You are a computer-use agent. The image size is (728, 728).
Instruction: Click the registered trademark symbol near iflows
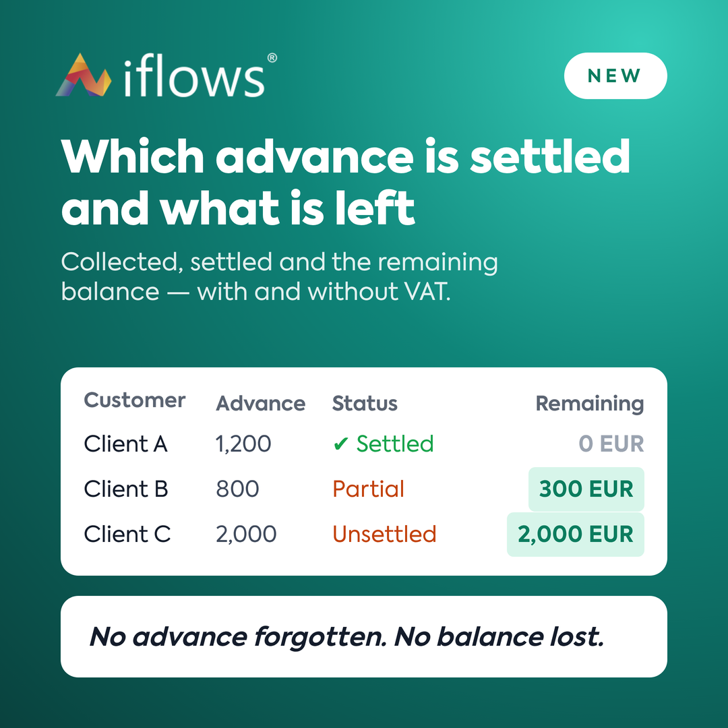click(272, 58)
